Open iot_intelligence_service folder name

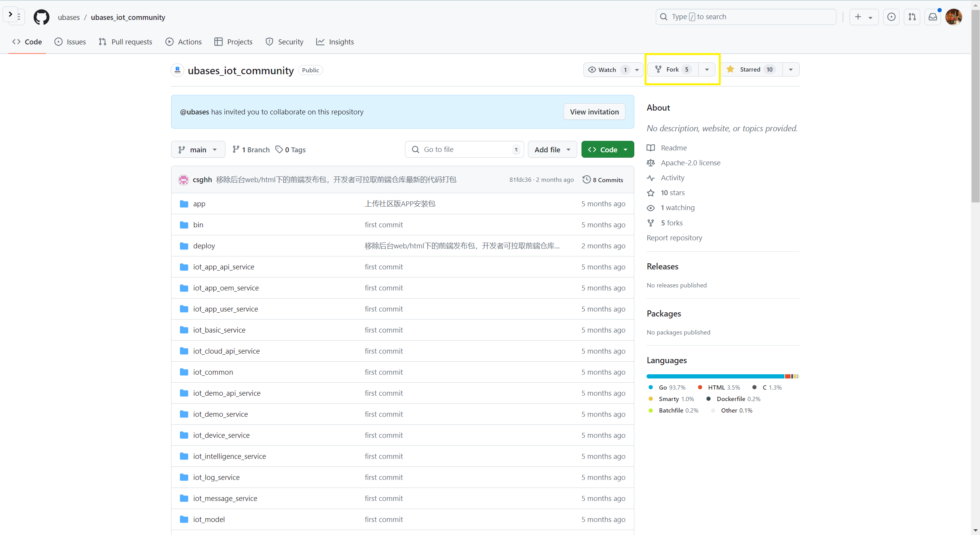click(229, 456)
